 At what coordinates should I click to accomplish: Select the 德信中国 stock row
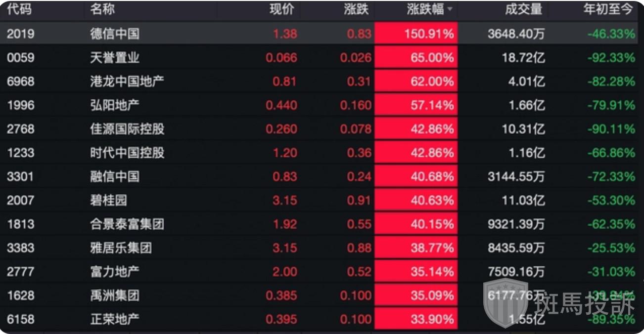115,34
